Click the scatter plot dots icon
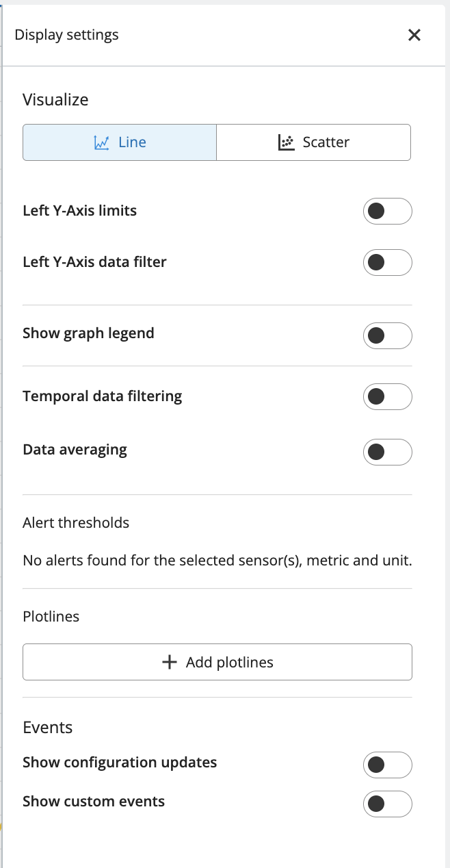 [286, 142]
